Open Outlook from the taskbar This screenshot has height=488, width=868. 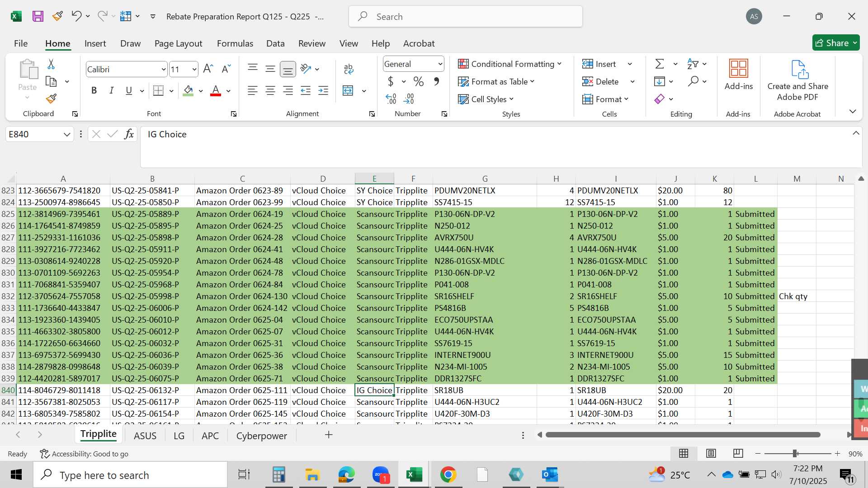tap(550, 475)
